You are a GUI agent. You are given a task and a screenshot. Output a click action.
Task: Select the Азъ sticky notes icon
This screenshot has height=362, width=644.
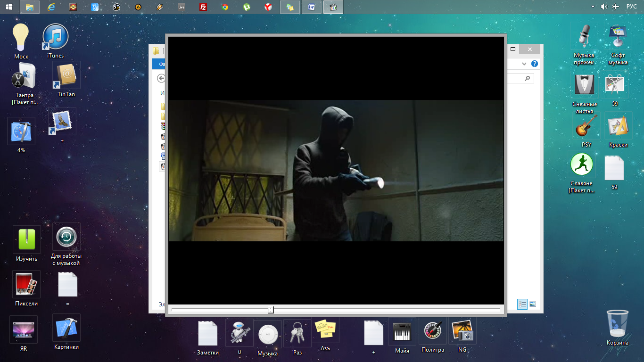[x=325, y=335]
